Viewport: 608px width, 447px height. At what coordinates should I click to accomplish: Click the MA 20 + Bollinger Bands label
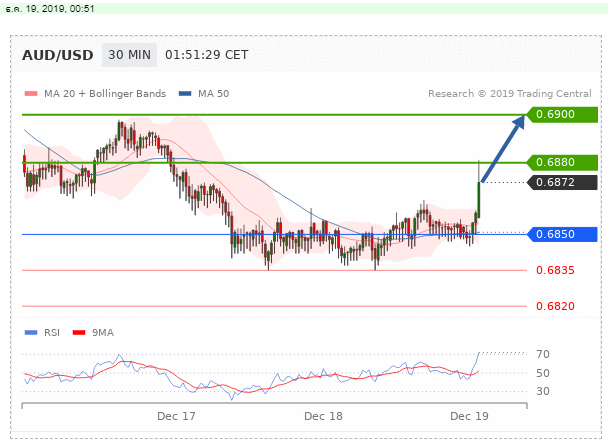click(105, 93)
